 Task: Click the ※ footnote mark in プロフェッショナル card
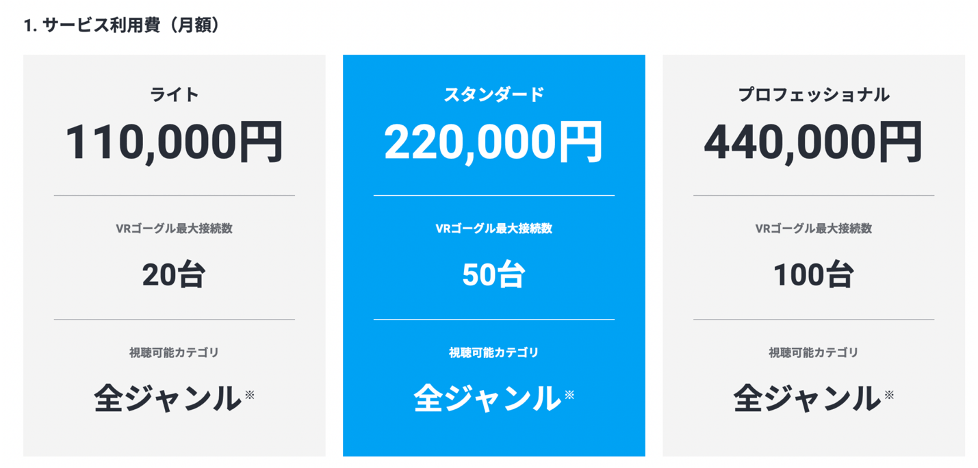pyautogui.click(x=888, y=394)
